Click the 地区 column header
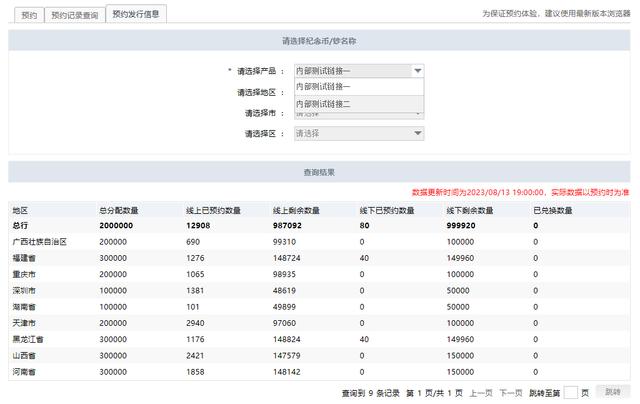Screen dimensions: 640x404 point(20,211)
